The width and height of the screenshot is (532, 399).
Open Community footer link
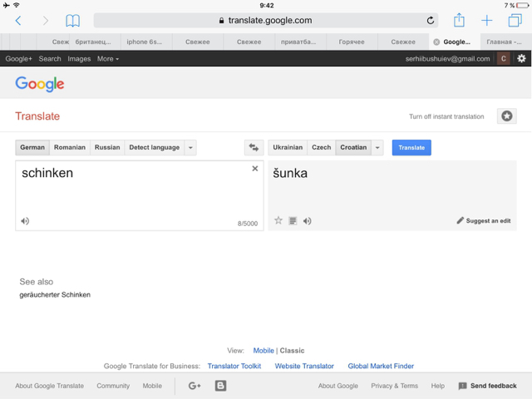pyautogui.click(x=113, y=386)
